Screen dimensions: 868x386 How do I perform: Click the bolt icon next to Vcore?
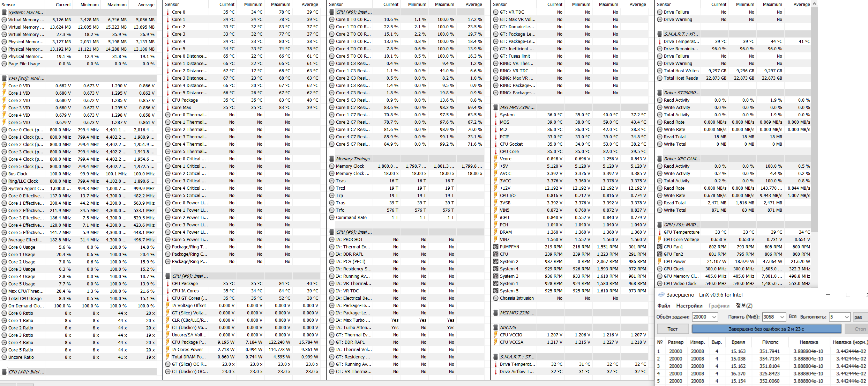pos(496,159)
